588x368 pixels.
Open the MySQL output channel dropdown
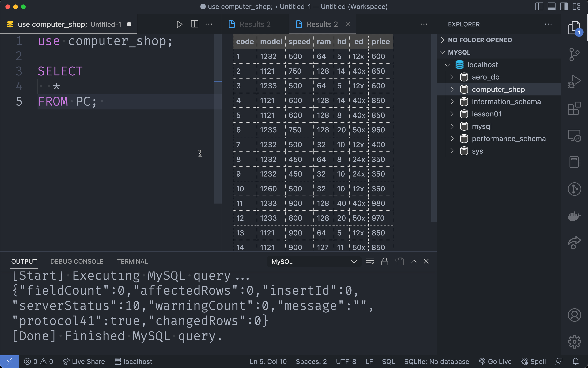(314, 262)
